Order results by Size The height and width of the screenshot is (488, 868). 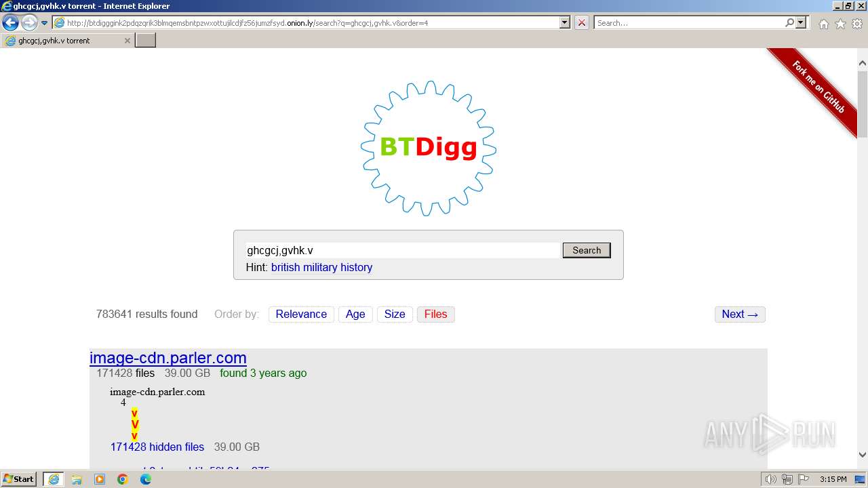[x=395, y=314]
